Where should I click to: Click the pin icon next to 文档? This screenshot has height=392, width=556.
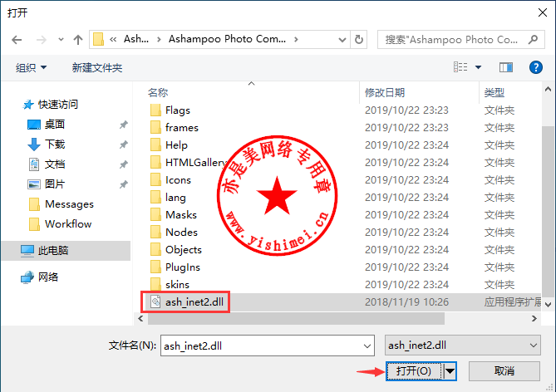pos(123,164)
